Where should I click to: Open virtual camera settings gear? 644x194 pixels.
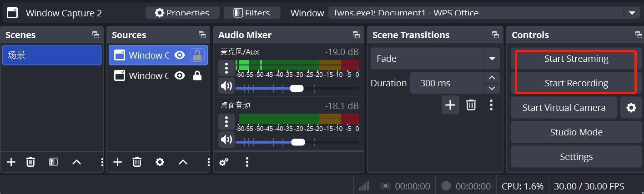click(631, 108)
